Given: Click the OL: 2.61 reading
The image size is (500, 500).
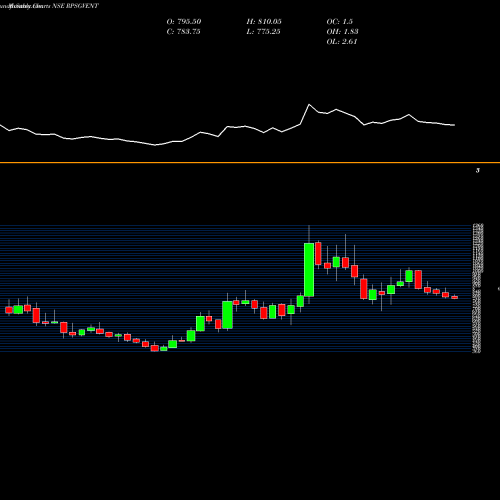Looking at the screenshot, I should 342,42.
